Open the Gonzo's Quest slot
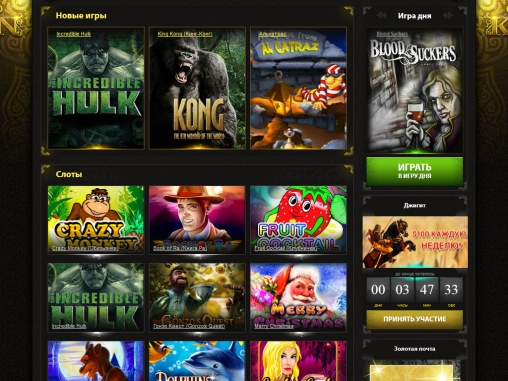Screen dimensions: 508x381 pyautogui.click(x=197, y=297)
